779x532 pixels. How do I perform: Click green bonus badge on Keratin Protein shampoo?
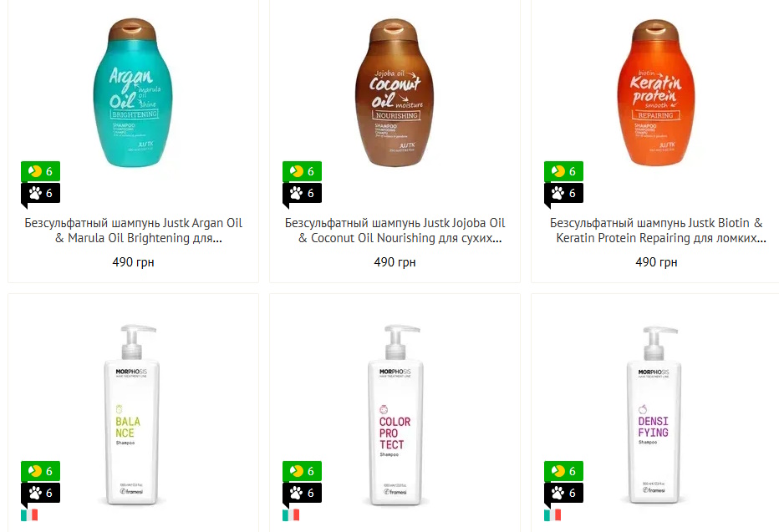click(x=563, y=171)
